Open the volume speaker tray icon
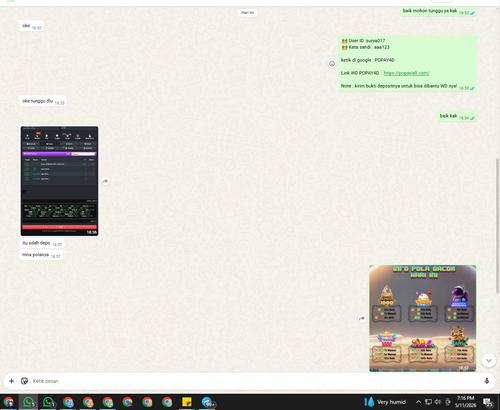The image size is (500, 410). tap(438, 402)
